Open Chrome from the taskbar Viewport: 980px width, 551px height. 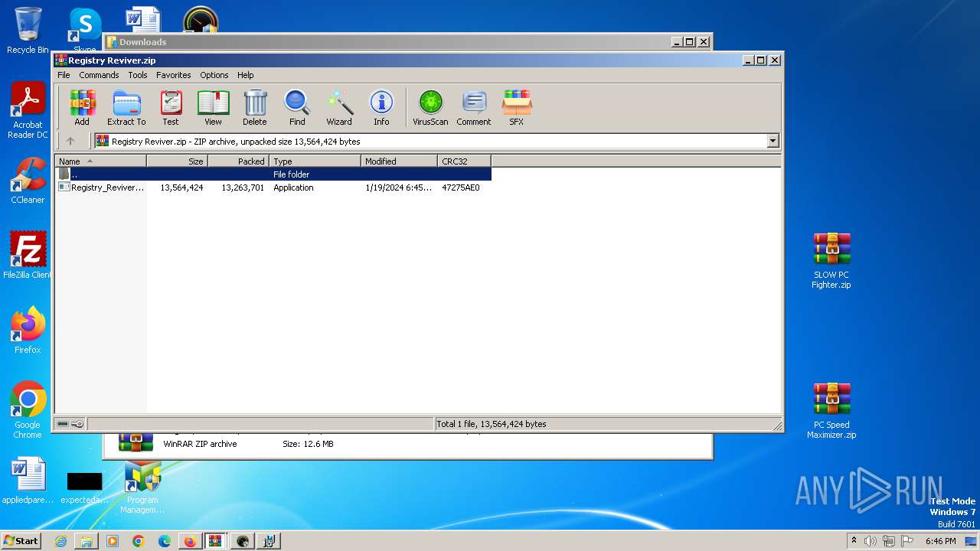[x=139, y=541]
